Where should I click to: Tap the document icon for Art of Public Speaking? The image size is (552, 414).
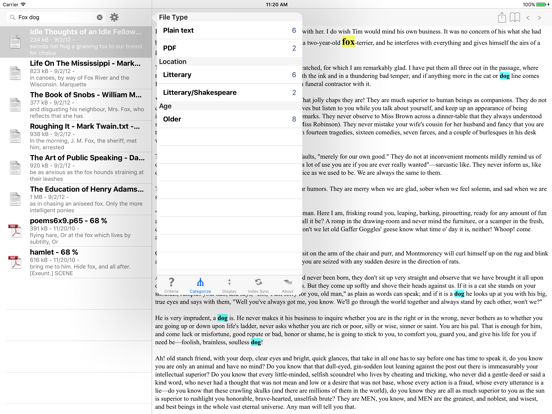click(x=15, y=168)
